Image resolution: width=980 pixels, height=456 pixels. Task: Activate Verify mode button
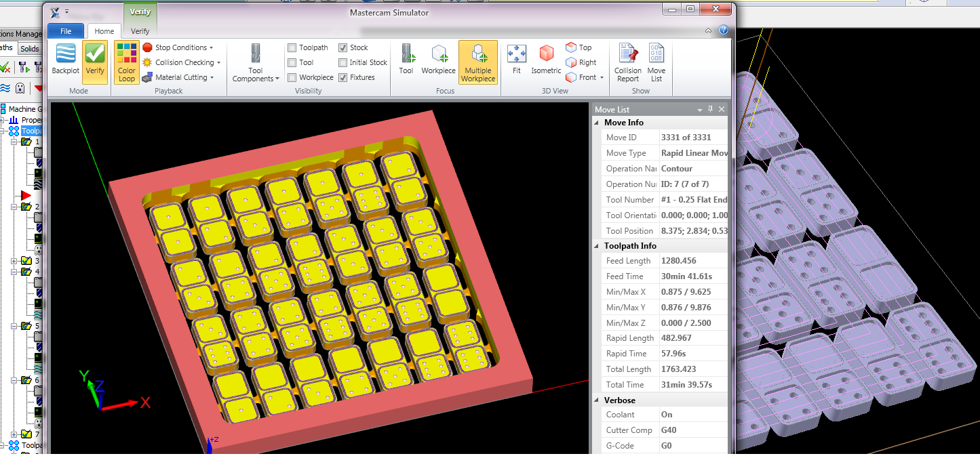[x=95, y=62]
